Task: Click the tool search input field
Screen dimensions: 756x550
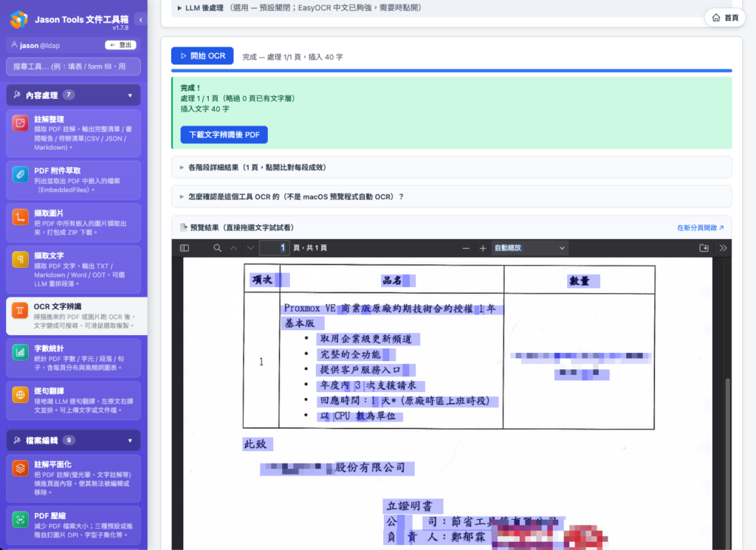Action: (73, 66)
